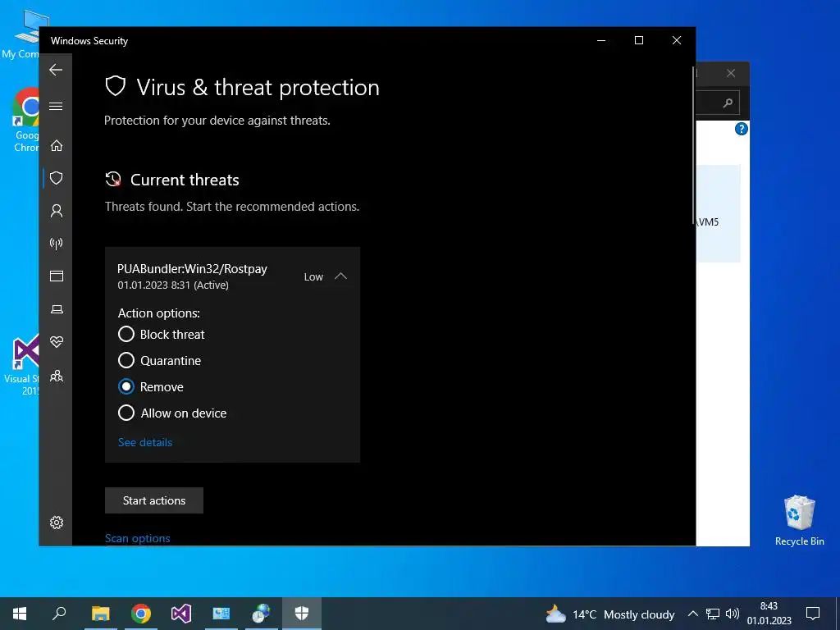
Task: Click the Start actions button
Action: click(154, 500)
